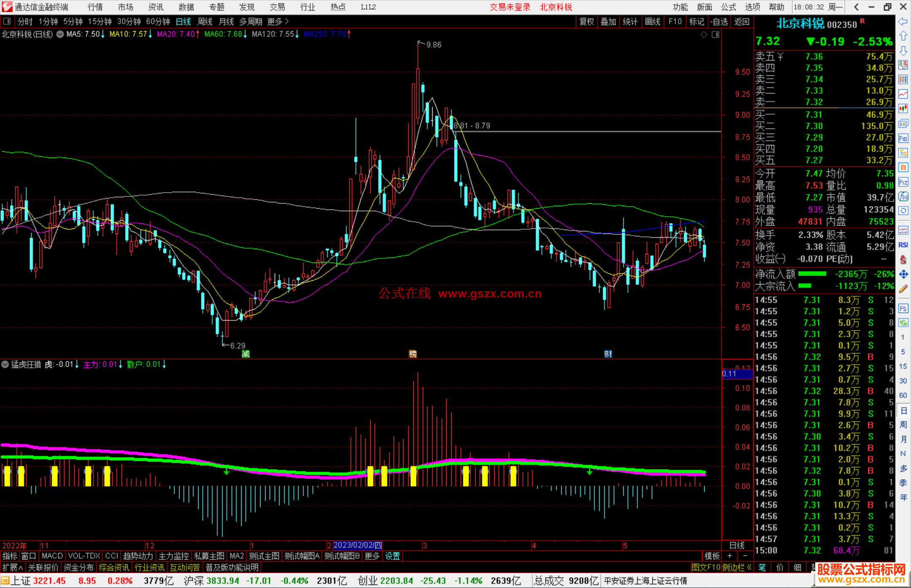This screenshot has width=911, height=588.
Task: Open the f(x) formula manager icon
Action: click(x=903, y=196)
